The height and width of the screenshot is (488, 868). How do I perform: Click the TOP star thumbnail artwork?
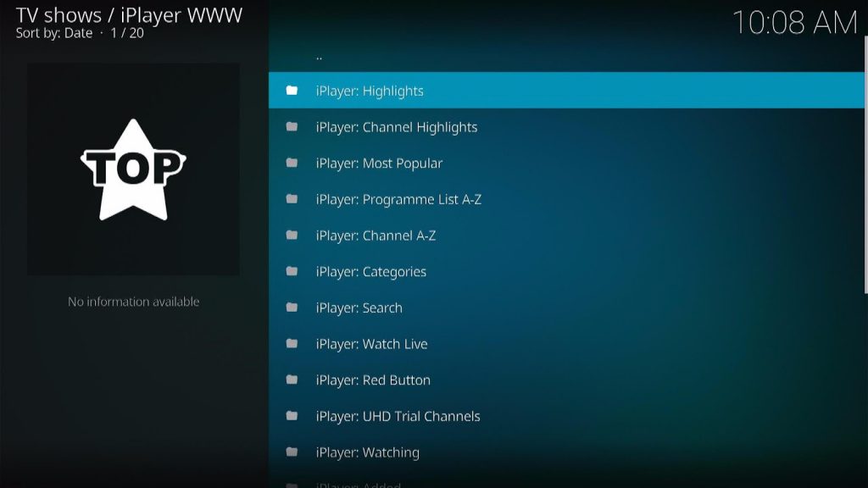(x=133, y=169)
